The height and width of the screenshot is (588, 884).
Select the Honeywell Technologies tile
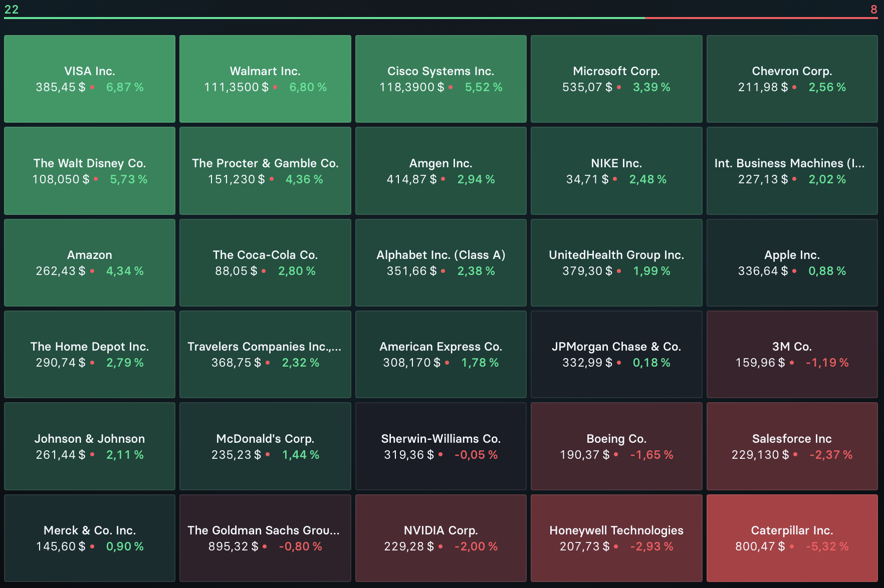616,538
